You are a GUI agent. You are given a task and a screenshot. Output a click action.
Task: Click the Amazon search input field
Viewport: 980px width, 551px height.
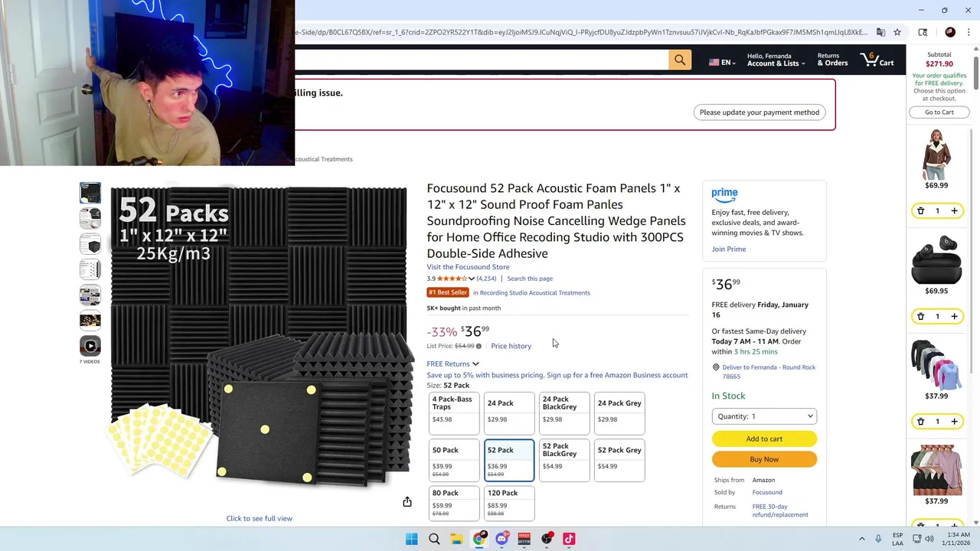click(x=481, y=60)
